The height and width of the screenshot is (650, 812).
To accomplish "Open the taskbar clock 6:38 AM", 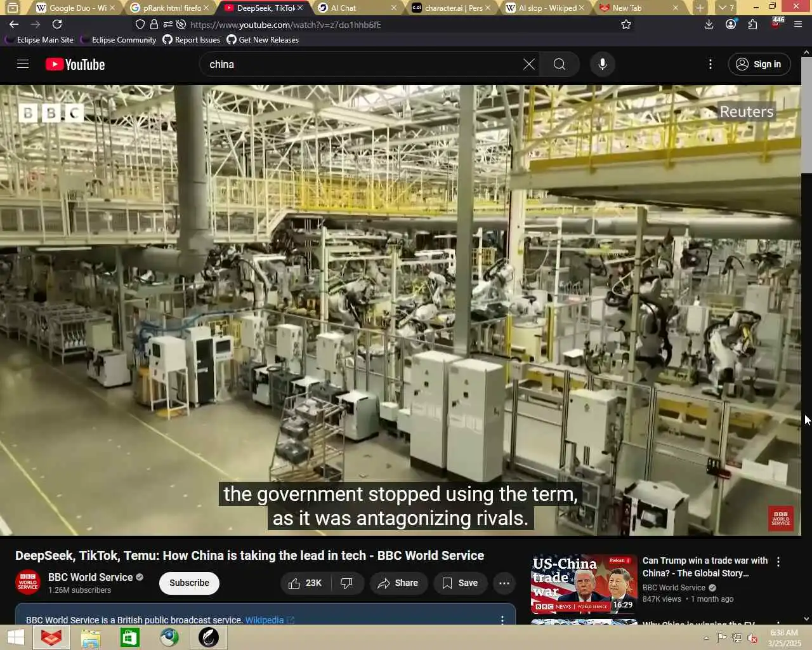I will click(x=784, y=638).
